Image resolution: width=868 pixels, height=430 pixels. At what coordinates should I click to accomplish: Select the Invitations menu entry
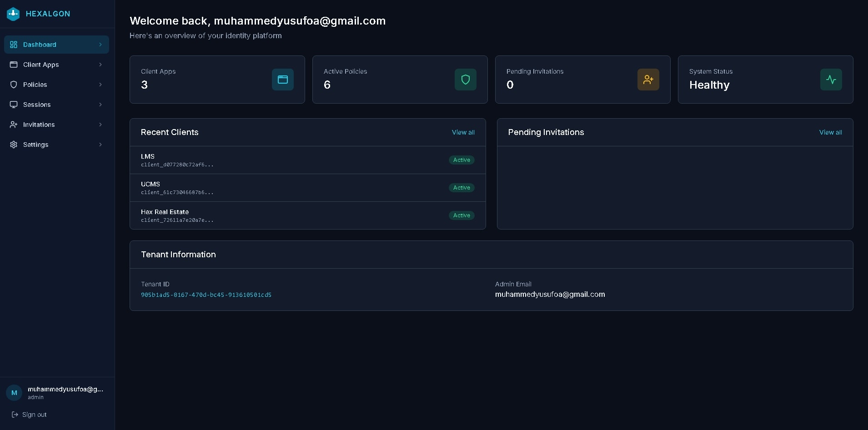click(39, 125)
